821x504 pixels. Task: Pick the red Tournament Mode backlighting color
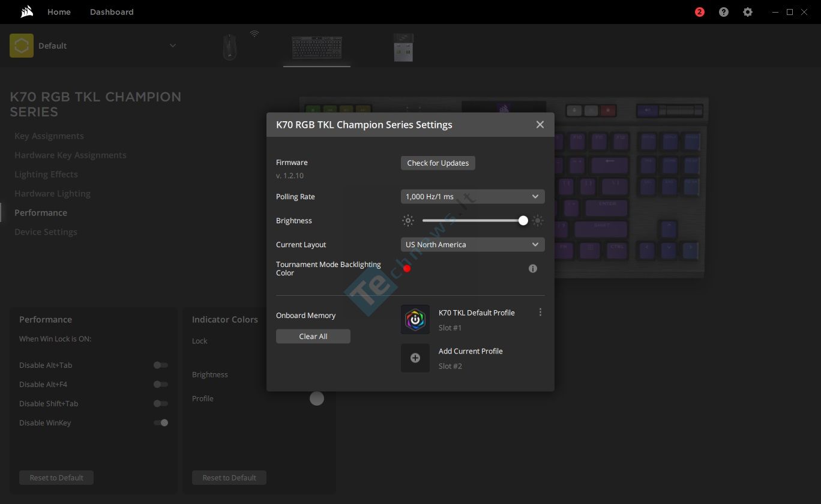[407, 268]
